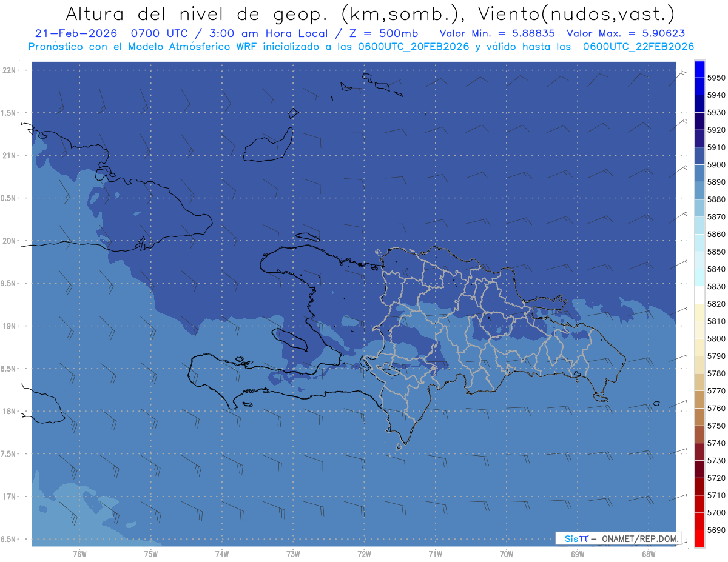Click the '70W' longitude axis label
This screenshot has height=562, width=728.
click(x=507, y=554)
